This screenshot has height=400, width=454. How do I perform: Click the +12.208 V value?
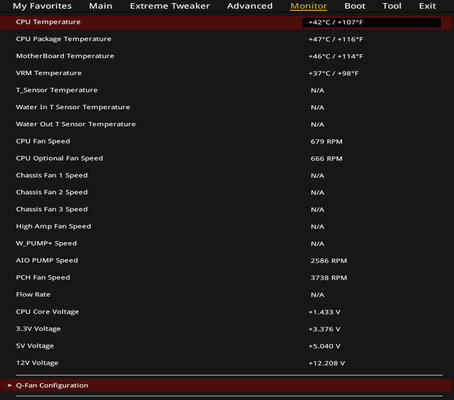(x=327, y=363)
